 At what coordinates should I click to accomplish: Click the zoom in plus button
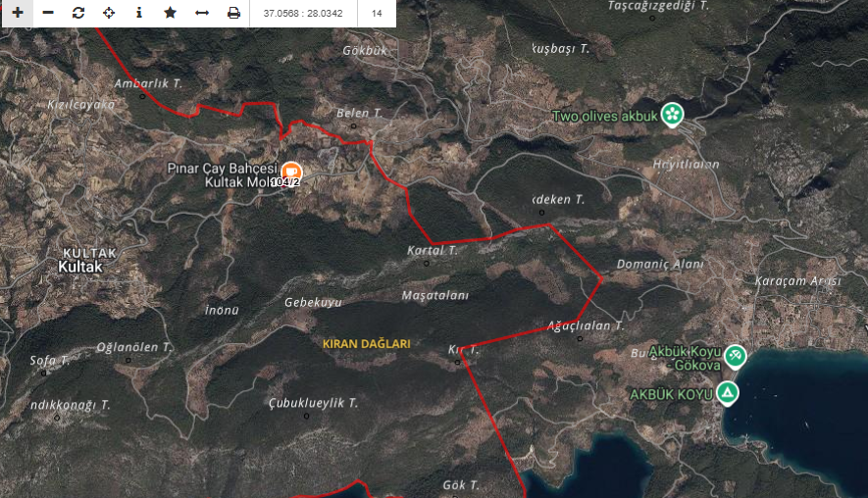pos(17,13)
